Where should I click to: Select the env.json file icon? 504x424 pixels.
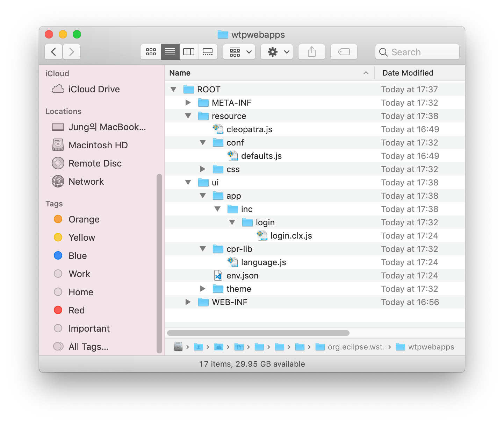point(218,276)
